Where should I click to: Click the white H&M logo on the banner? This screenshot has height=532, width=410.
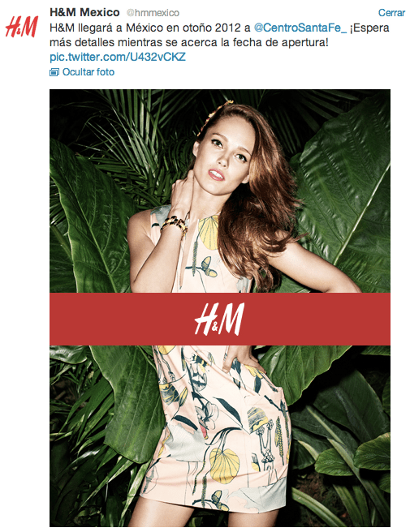[x=219, y=320]
